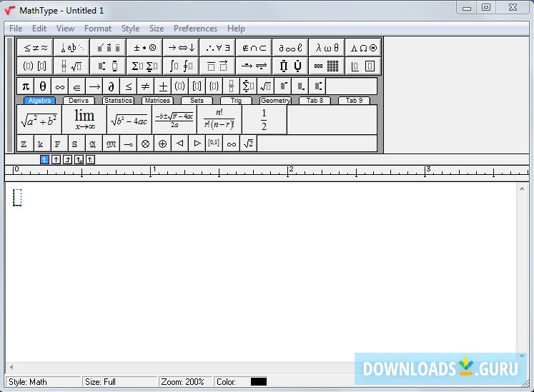Image resolution: width=534 pixels, height=392 pixels.
Task: Open the summation templates palette
Action: click(x=144, y=66)
